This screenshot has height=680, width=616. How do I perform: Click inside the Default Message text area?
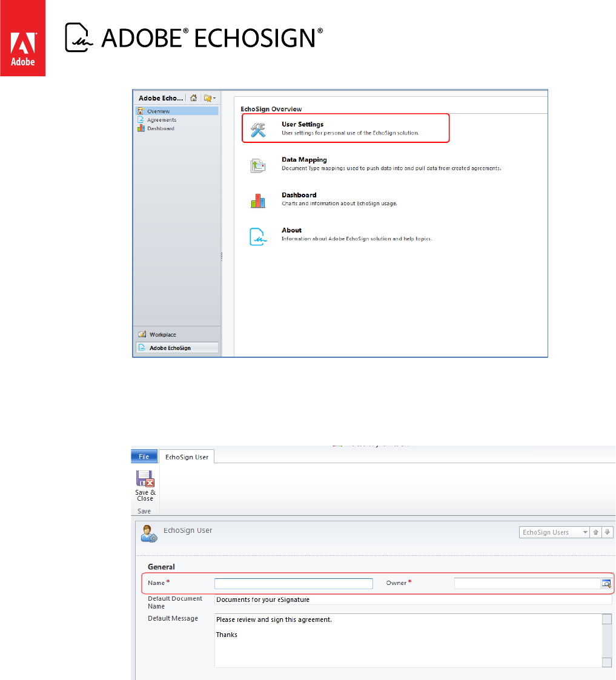coord(408,641)
